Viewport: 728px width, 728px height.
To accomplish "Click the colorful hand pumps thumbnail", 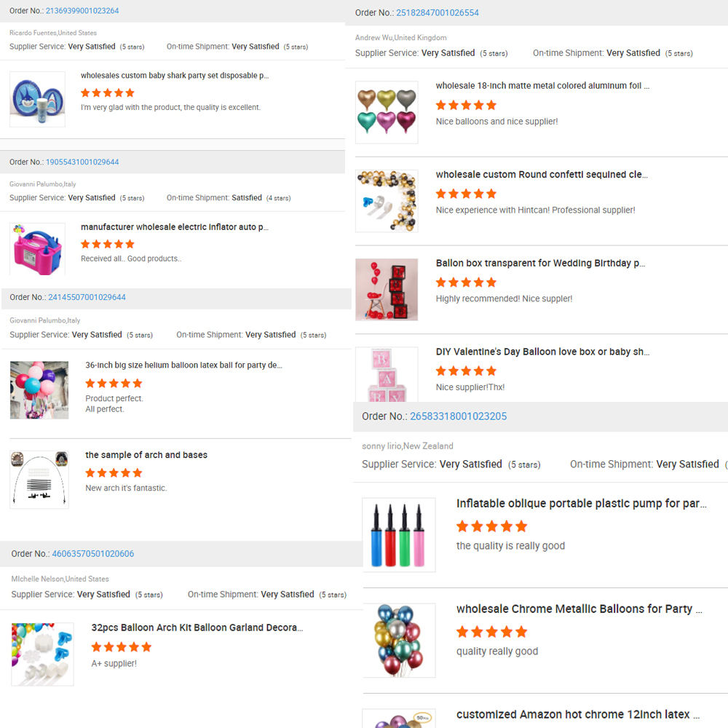I will pos(399,535).
